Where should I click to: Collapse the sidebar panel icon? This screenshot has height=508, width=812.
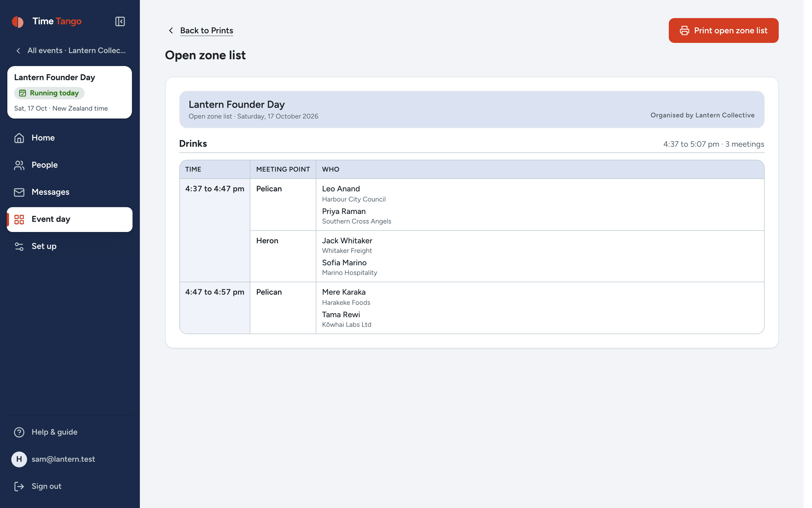click(120, 21)
